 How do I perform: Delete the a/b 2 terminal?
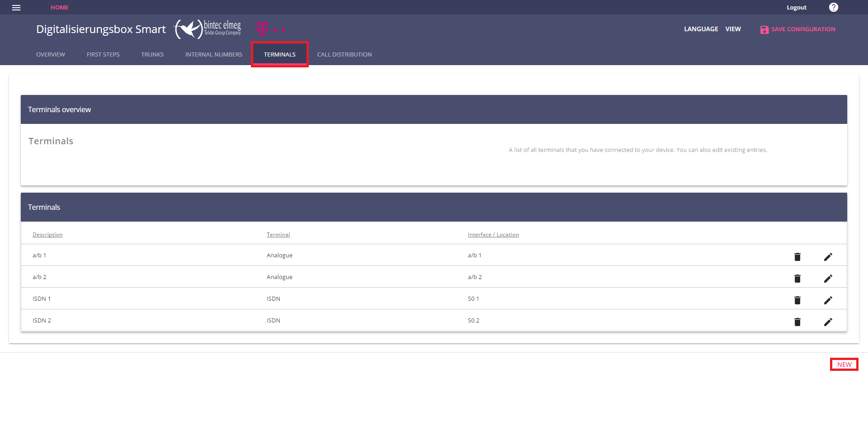click(x=797, y=279)
